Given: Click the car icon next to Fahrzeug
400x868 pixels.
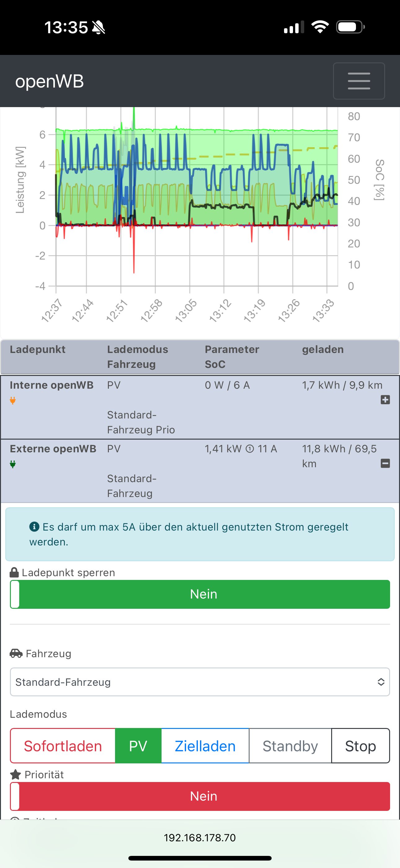Looking at the screenshot, I should pyautogui.click(x=16, y=653).
